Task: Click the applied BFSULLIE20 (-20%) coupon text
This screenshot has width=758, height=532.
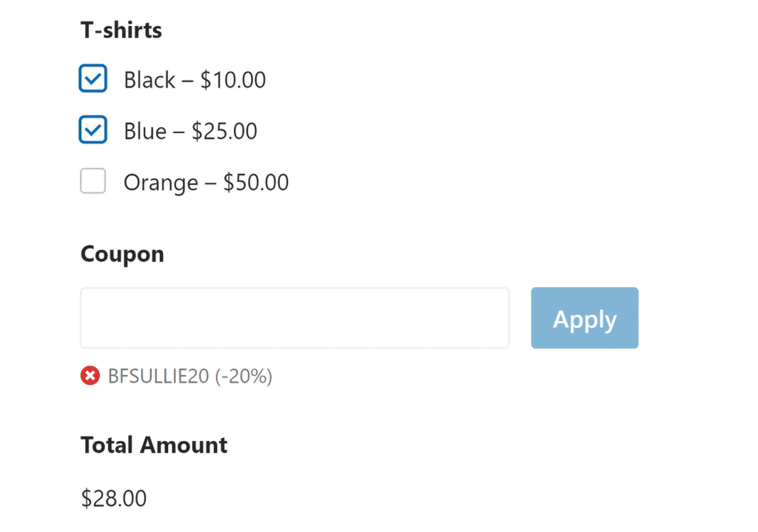Action: (189, 377)
